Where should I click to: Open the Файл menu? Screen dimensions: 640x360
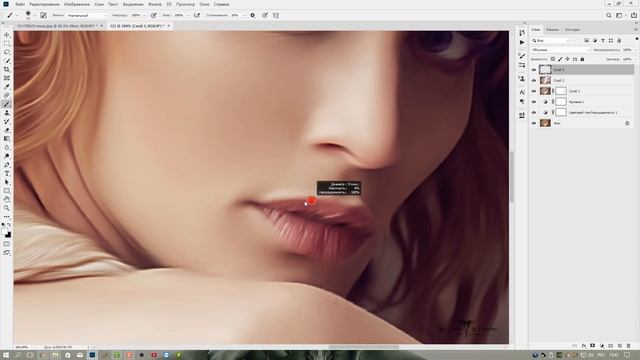(20, 4)
